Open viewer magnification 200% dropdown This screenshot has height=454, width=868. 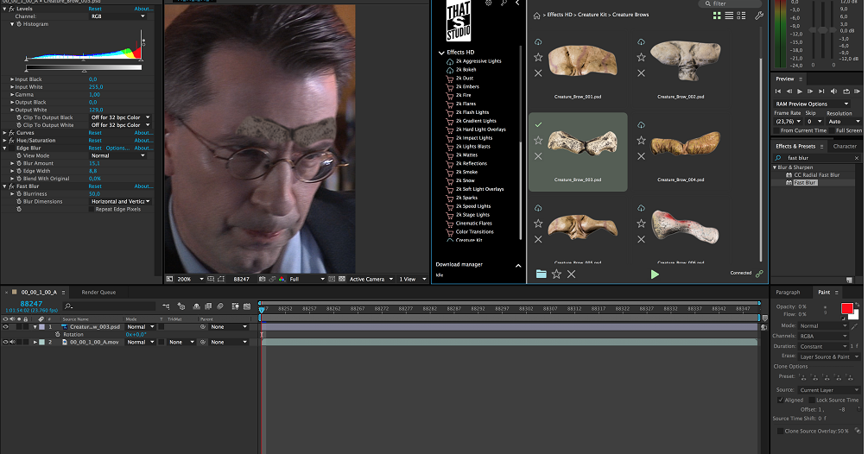click(190, 280)
